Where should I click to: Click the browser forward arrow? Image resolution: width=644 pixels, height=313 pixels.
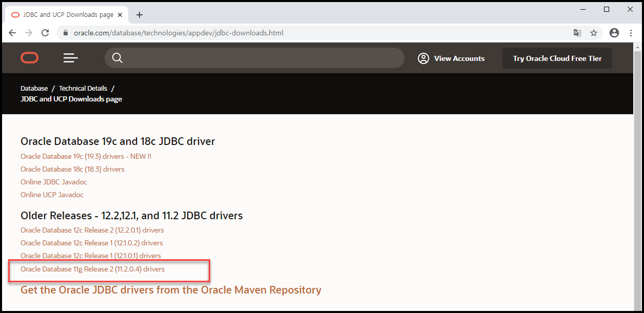(x=29, y=33)
